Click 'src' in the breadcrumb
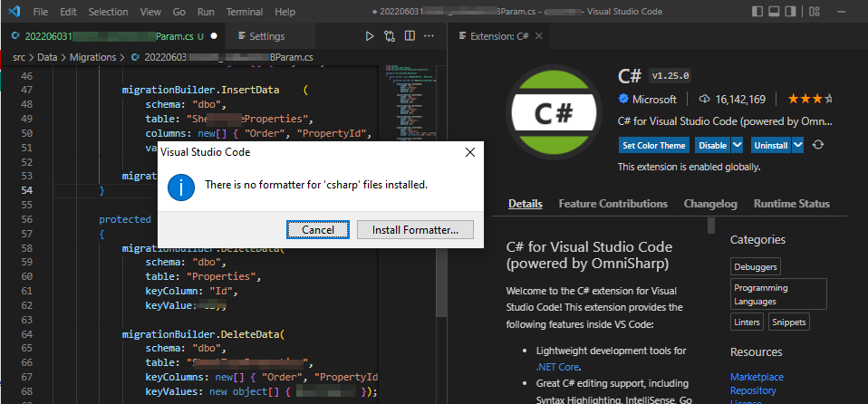 click(x=19, y=57)
